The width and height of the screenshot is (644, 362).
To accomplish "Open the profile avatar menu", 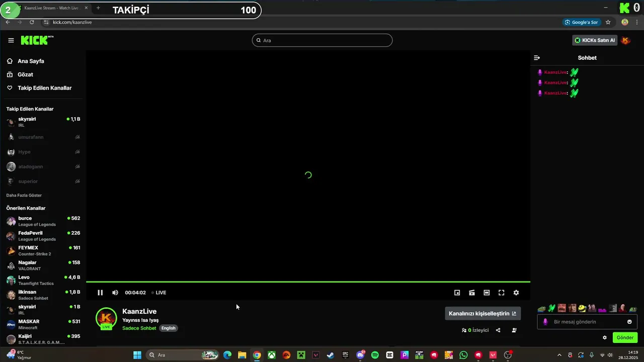I will 626,40.
